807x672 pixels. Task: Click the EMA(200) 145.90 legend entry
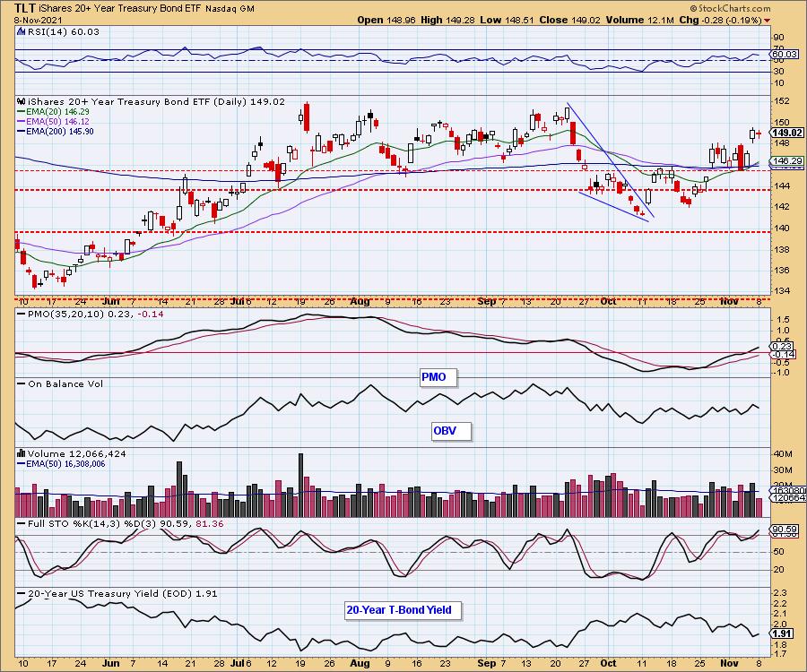55,131
